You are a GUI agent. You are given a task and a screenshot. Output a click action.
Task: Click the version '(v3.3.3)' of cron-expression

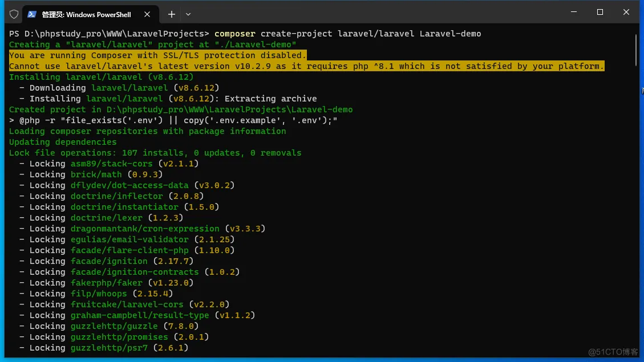pyautogui.click(x=245, y=229)
